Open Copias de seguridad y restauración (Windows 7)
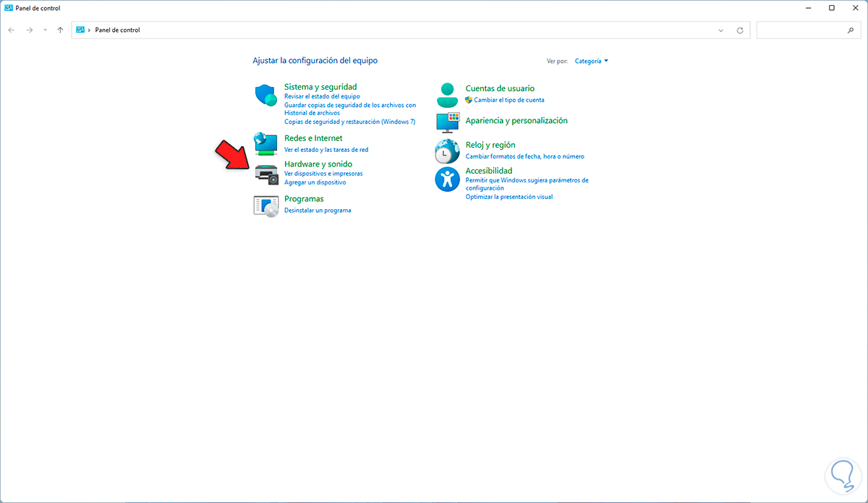868x503 pixels. click(x=350, y=122)
